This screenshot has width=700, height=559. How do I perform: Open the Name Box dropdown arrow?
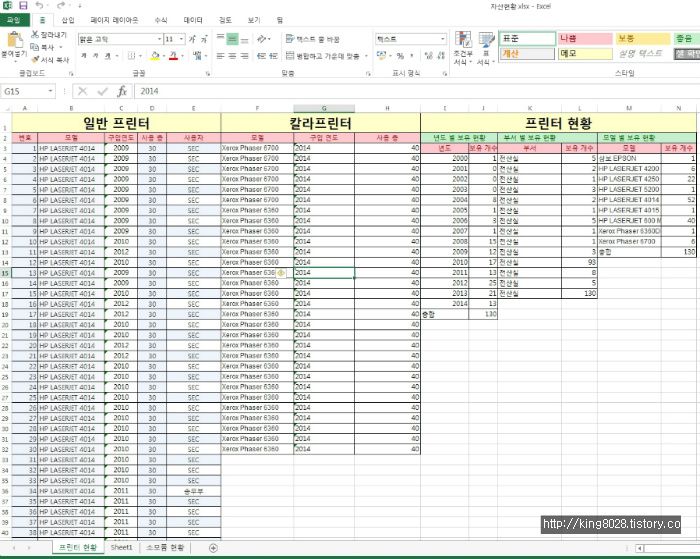[x=50, y=91]
